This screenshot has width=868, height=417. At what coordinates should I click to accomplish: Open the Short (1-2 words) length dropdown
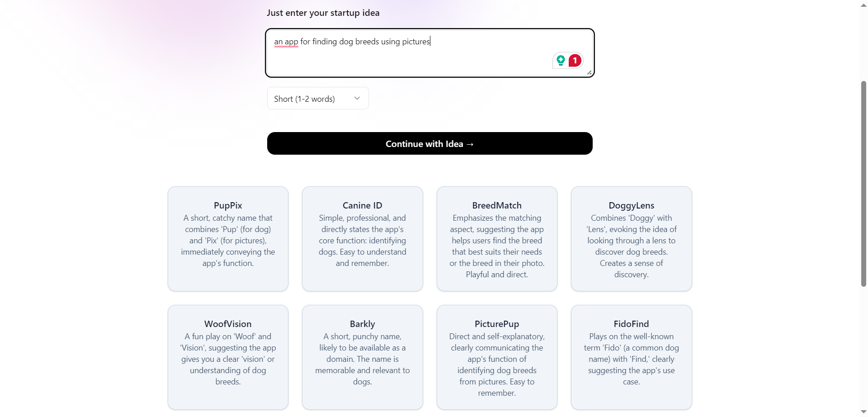(317, 99)
